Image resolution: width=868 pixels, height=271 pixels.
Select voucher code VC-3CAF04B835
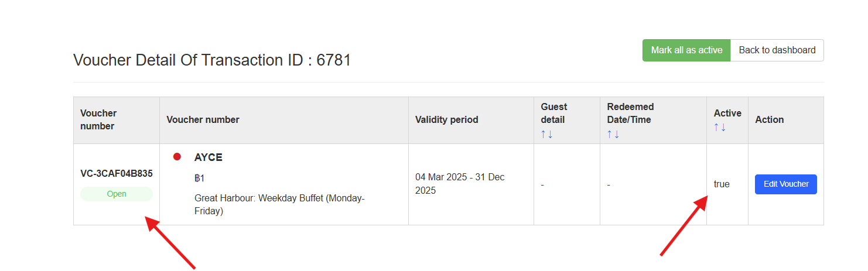[x=116, y=173]
